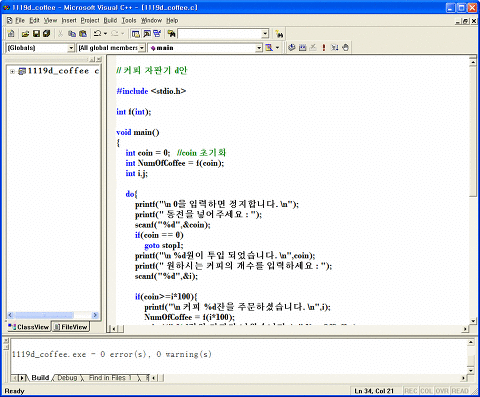Image resolution: width=480 pixels, height=397 pixels.
Task: Click the Undo arrow icon
Action: click(x=97, y=34)
